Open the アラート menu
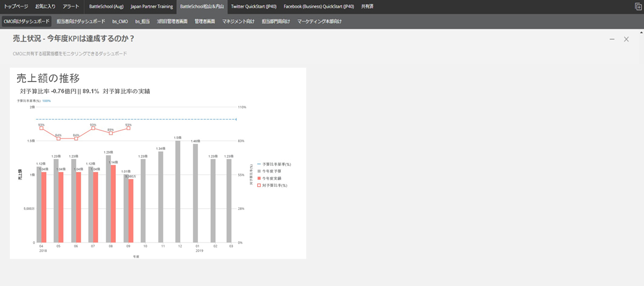Viewport: 644px width, 286px height. (x=70, y=6)
